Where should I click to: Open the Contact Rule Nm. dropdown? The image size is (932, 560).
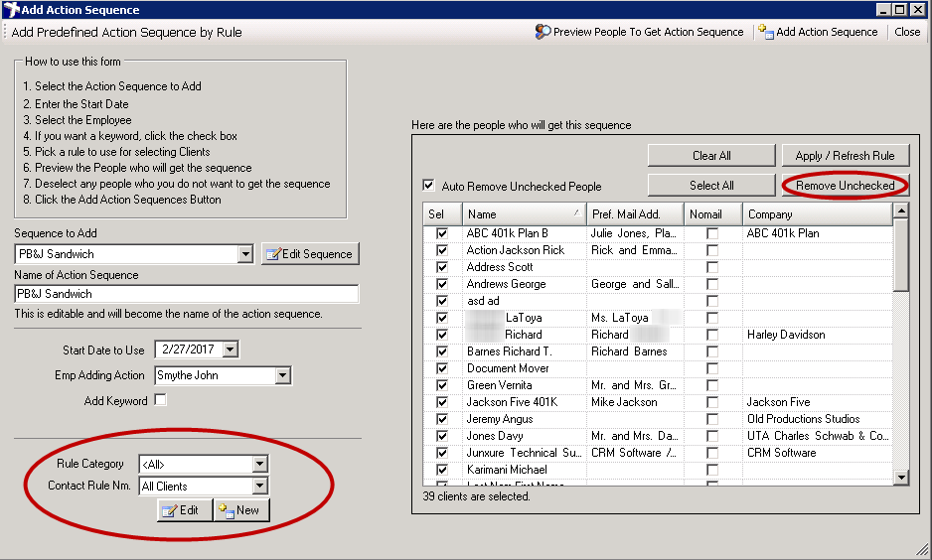coord(259,486)
